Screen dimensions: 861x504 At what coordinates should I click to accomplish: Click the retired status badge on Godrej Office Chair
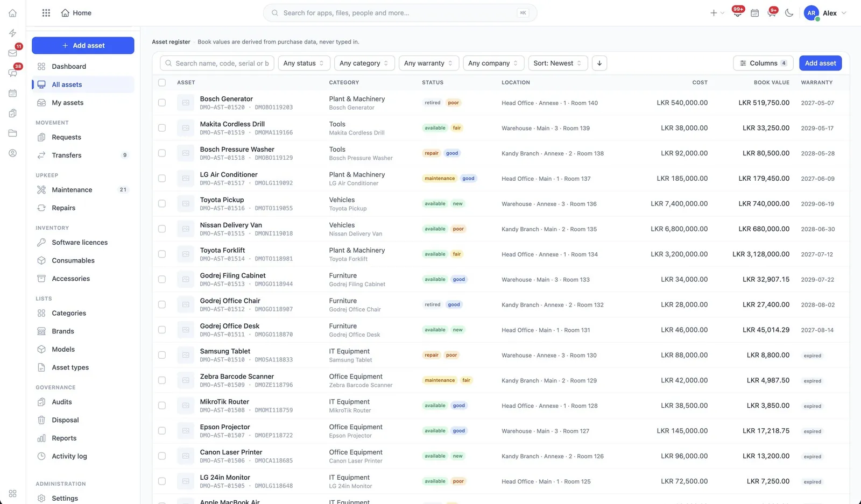coord(432,304)
